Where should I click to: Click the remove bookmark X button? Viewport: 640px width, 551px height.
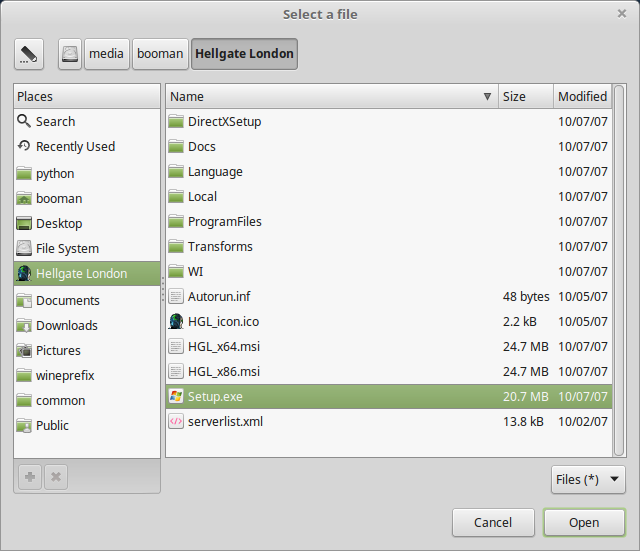56,477
